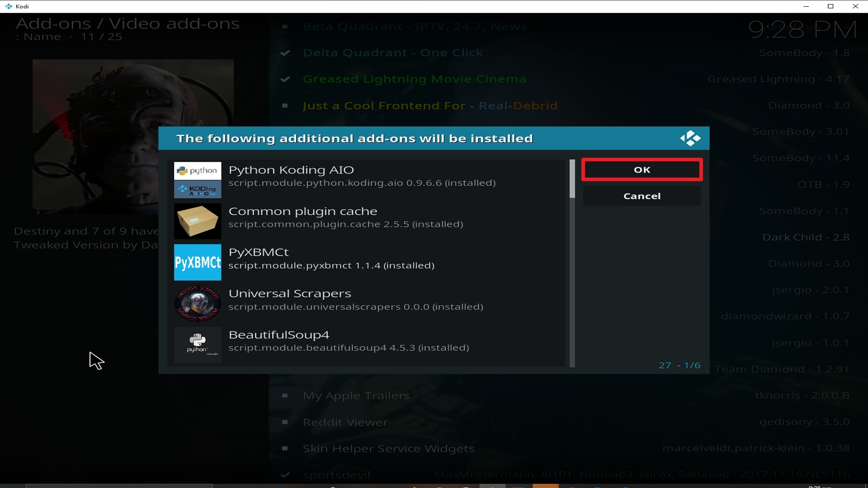Select Universal Scrapers entry name

290,293
